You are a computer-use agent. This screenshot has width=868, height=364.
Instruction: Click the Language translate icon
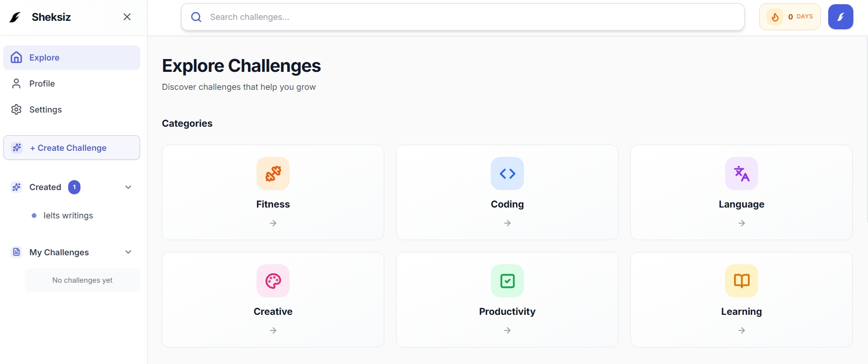tap(742, 173)
